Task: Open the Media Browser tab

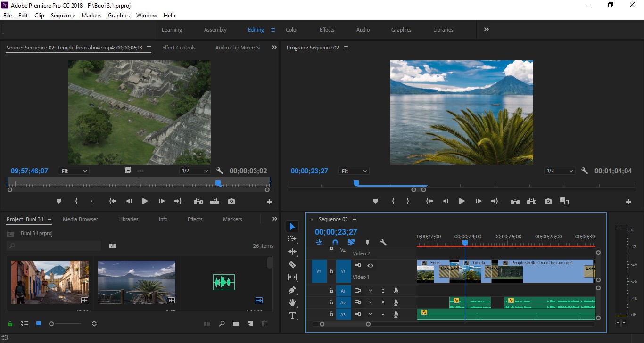Action: pyautogui.click(x=81, y=219)
